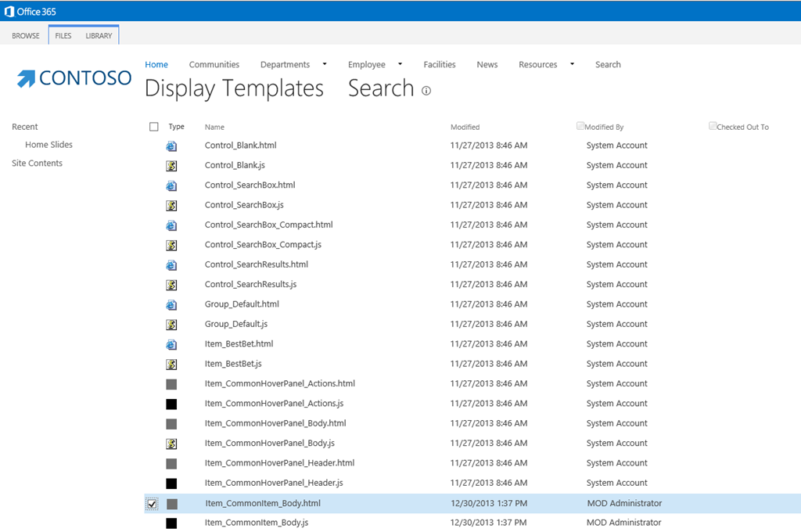Sort by the Type column header

[176, 127]
